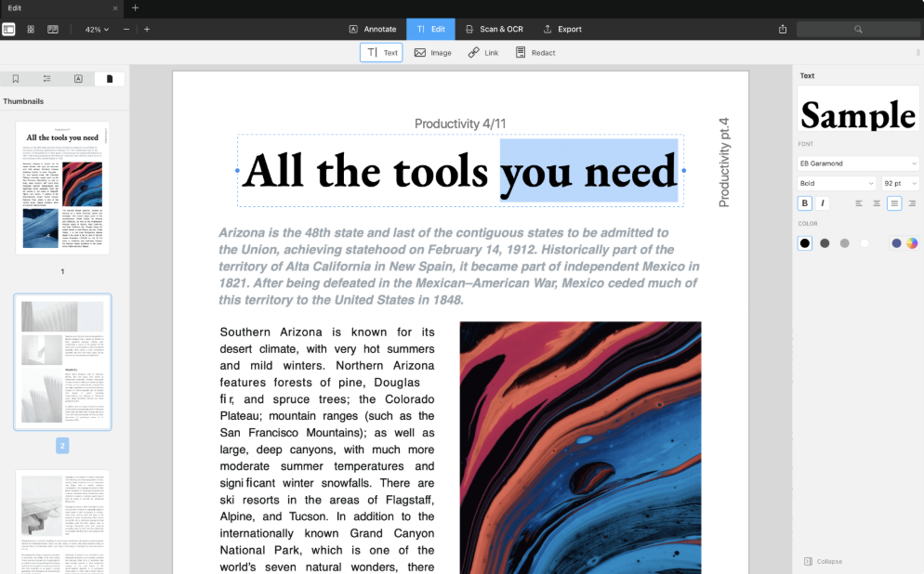Open the Scan & OCR tab

[495, 29]
